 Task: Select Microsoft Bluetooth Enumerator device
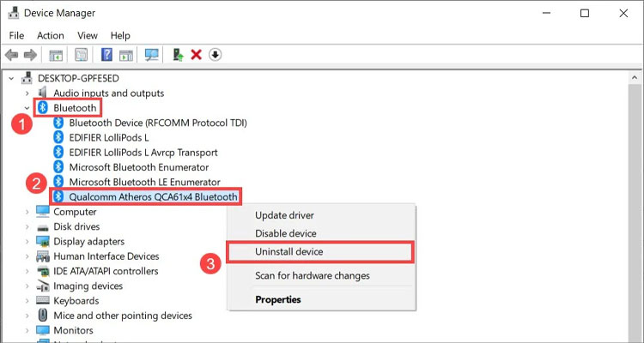tap(138, 166)
